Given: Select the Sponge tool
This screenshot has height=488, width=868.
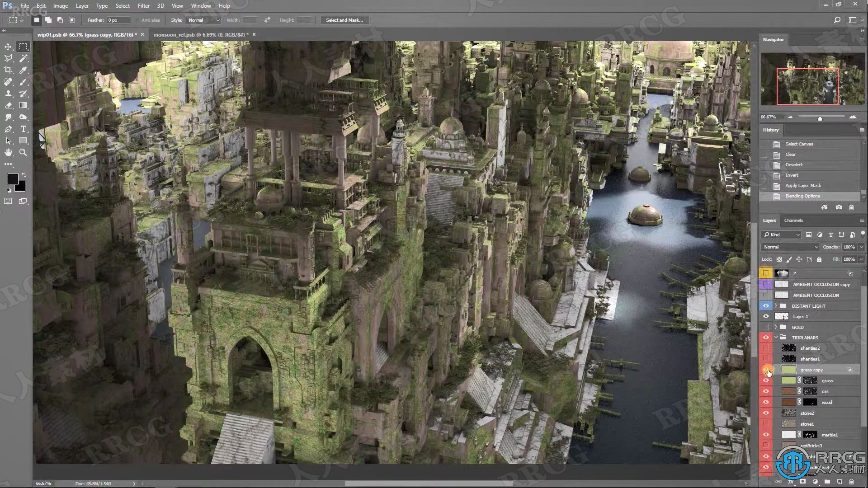Looking at the screenshot, I should [23, 117].
